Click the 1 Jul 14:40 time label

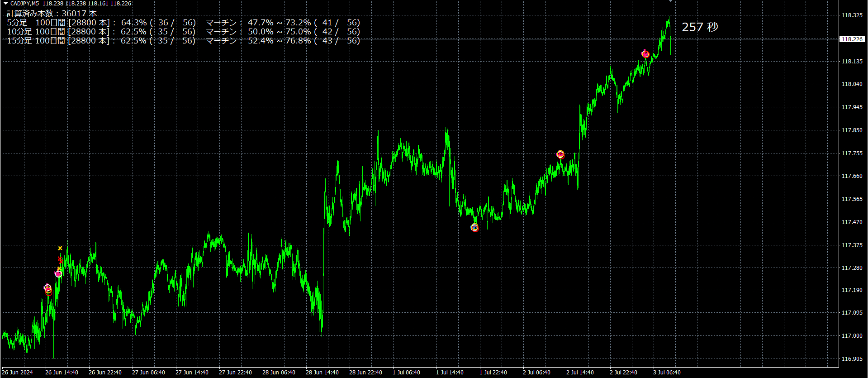tap(450, 373)
